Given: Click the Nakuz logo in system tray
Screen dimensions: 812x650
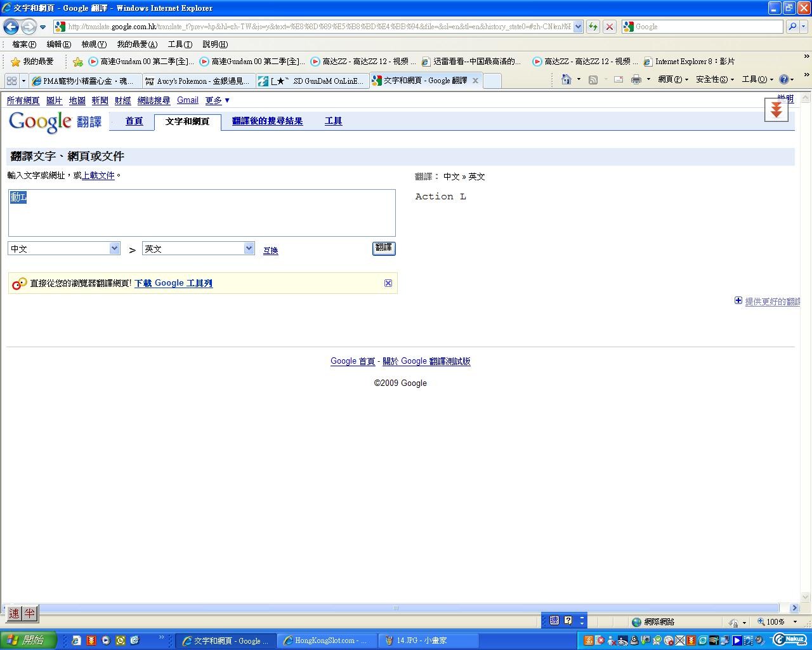Looking at the screenshot, I should point(790,640).
